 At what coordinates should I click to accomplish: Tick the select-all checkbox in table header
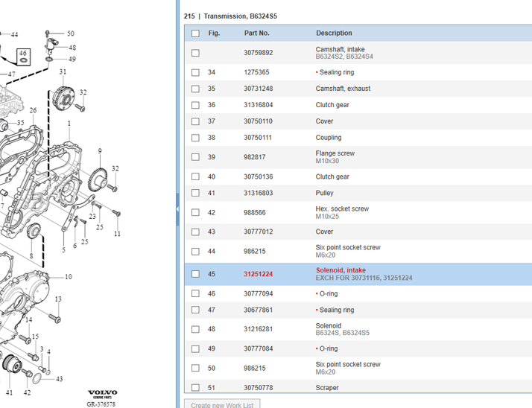[195, 34]
